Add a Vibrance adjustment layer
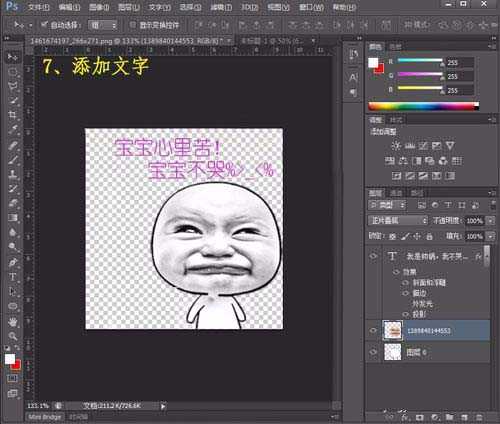 (450, 146)
